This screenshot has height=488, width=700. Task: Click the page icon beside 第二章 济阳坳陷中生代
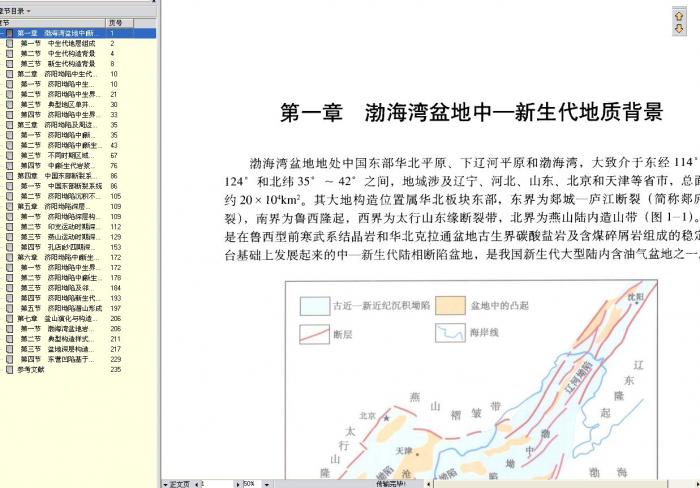click(10, 74)
